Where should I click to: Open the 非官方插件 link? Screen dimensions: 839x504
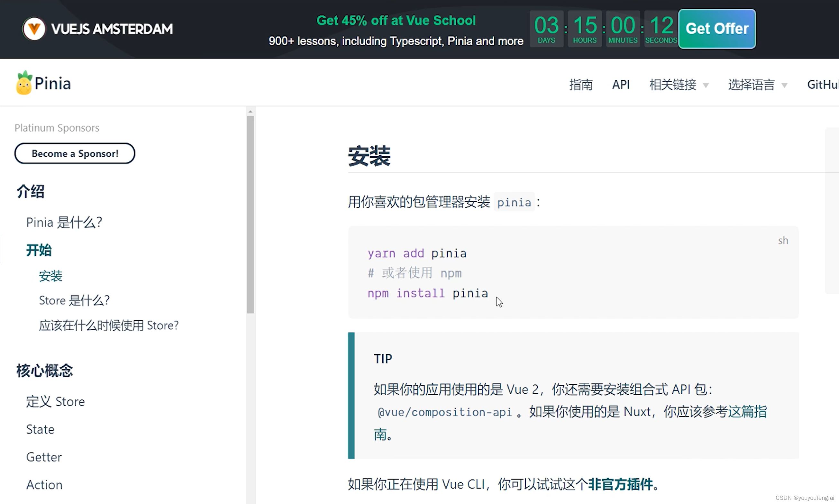[x=620, y=484]
